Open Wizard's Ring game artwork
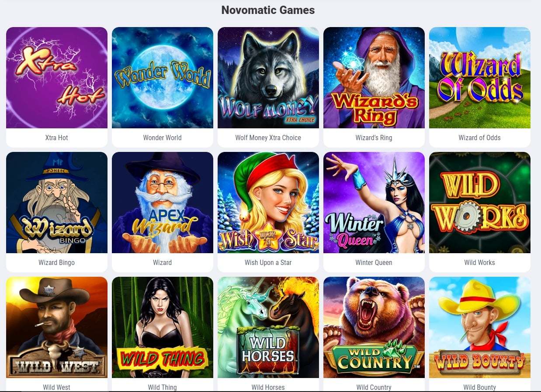This screenshot has height=392, width=541. pos(374,78)
